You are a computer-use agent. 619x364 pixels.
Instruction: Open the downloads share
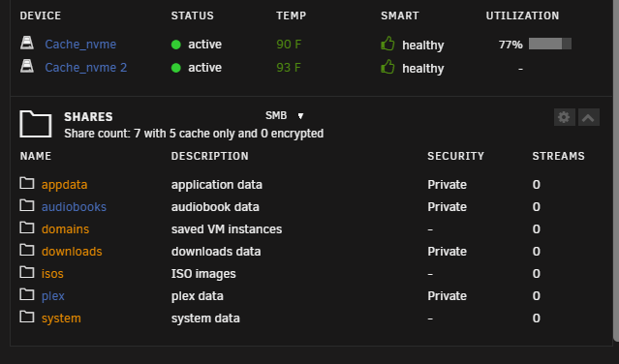click(72, 251)
